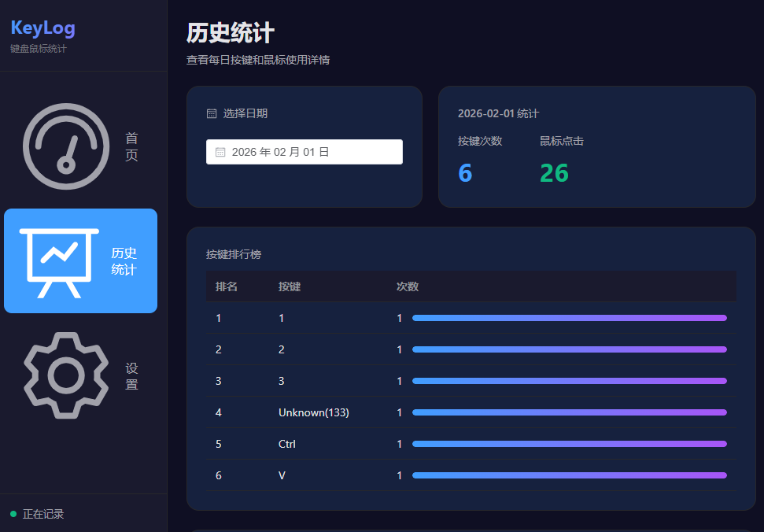
Task: Click the 次数 column header
Action: 406,286
